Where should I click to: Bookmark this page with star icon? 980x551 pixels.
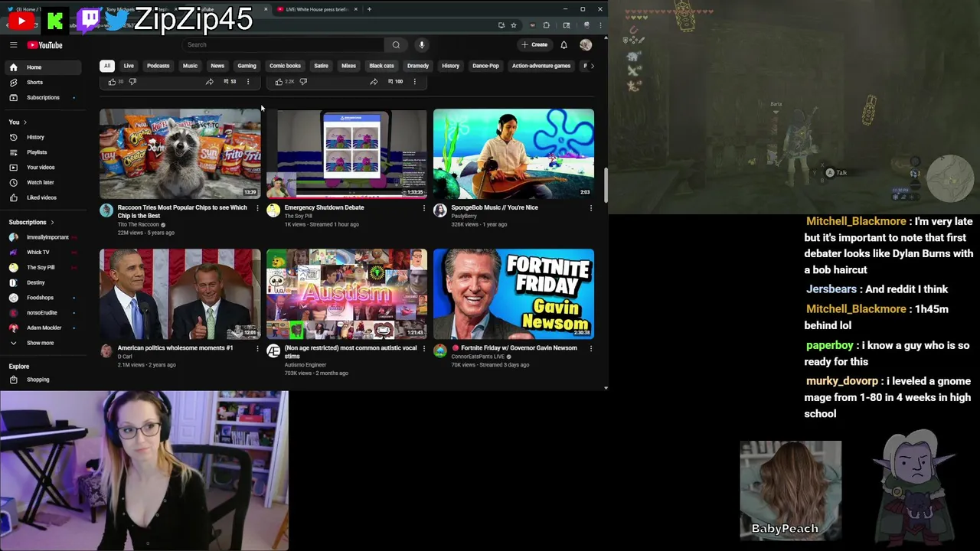[514, 25]
